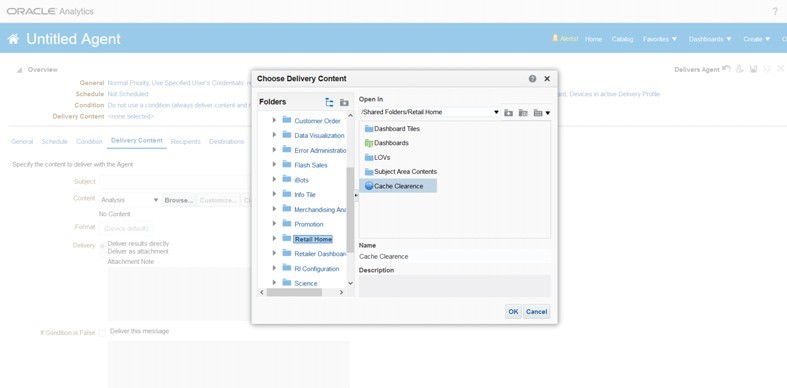
Task: Click the RI Configuration folder icon
Action: coord(287,268)
